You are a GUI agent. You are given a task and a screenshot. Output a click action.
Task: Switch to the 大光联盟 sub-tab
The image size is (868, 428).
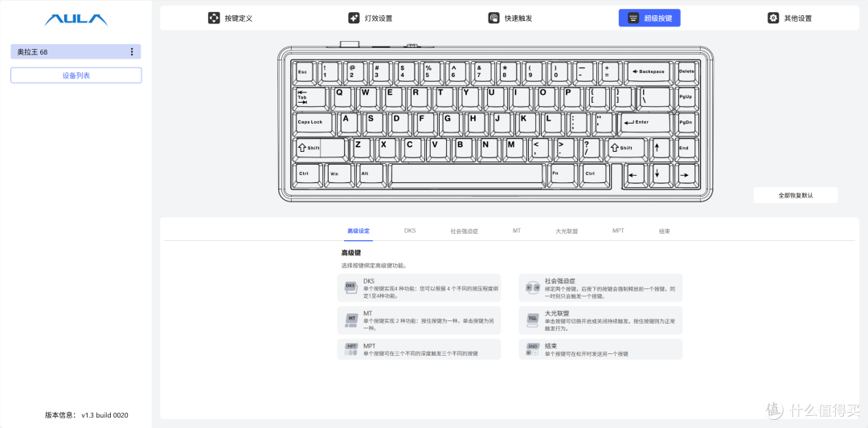567,230
